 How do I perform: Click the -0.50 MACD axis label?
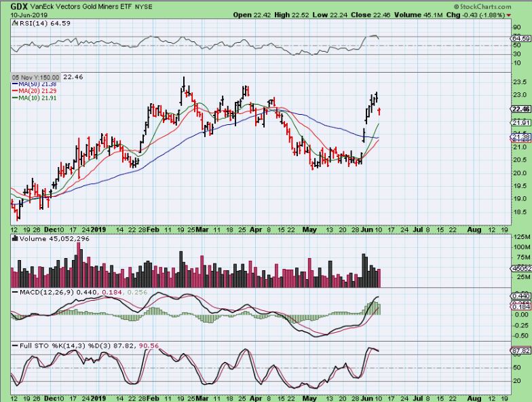pyautogui.click(x=521, y=335)
